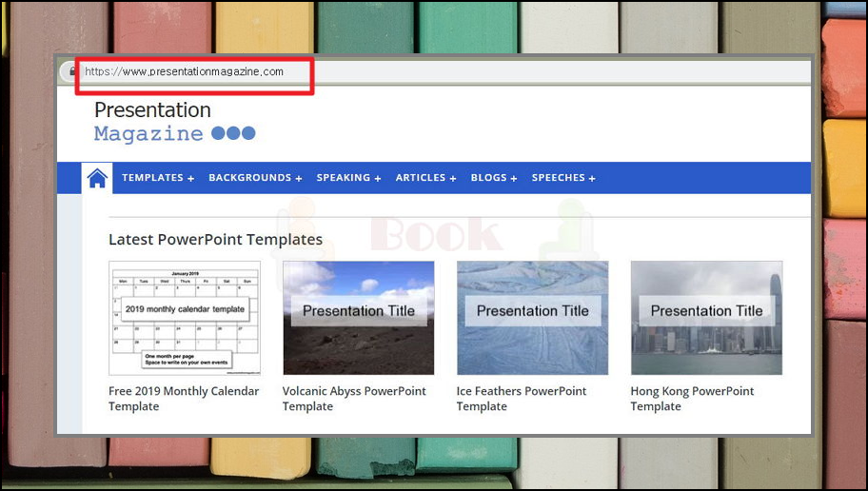Follow the Free 2019 Monthly Calendar Template link
This screenshot has width=868, height=491.
click(184, 399)
